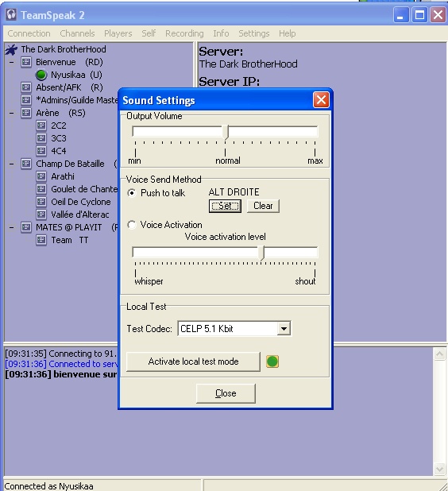The height and width of the screenshot is (491, 448).
Task: Click the 2C2 sub-channel icon
Action: click(41, 126)
